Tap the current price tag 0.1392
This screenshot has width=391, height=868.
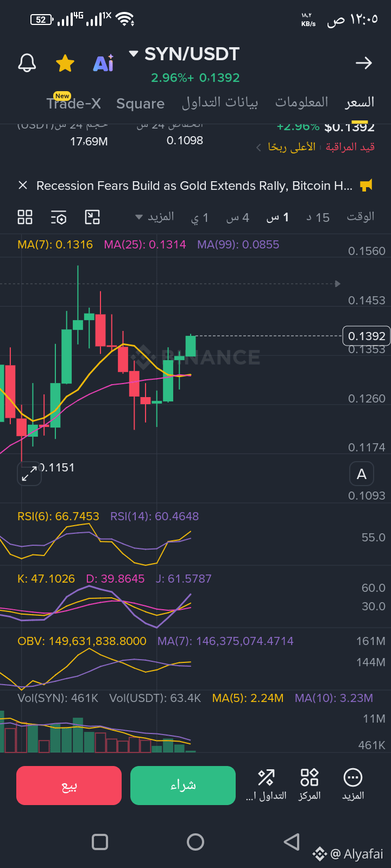367,336
